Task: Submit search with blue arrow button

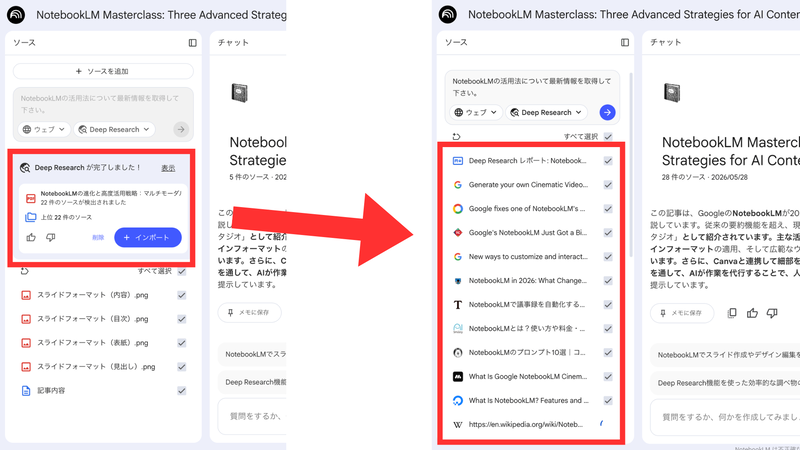Action: pos(607,112)
